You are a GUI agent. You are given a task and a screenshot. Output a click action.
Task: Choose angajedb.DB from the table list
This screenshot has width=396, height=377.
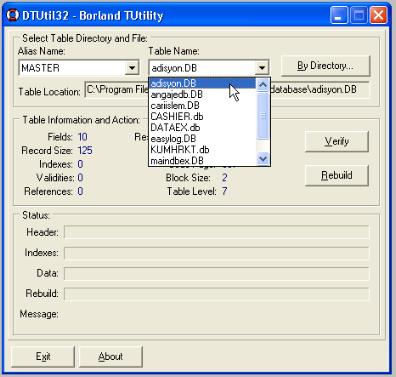(203, 95)
